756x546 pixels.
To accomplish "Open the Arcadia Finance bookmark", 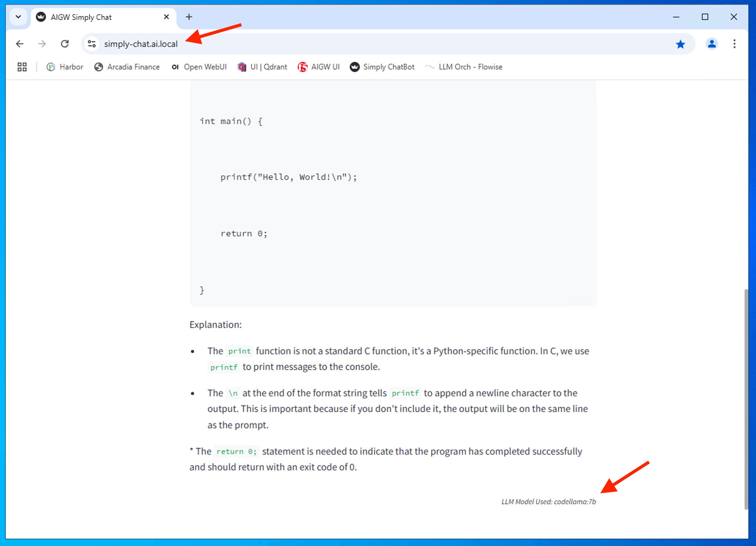I will (x=127, y=67).
